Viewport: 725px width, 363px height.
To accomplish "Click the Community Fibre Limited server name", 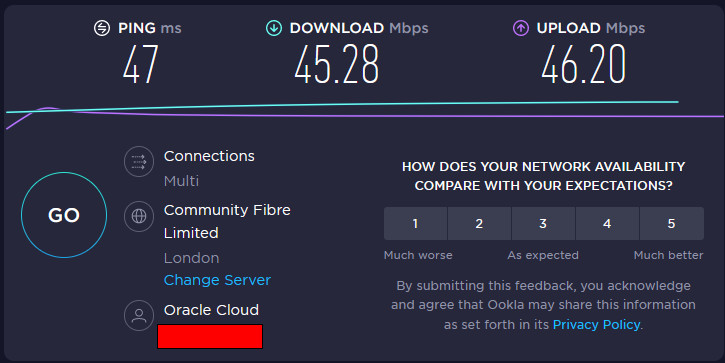I will (x=227, y=221).
